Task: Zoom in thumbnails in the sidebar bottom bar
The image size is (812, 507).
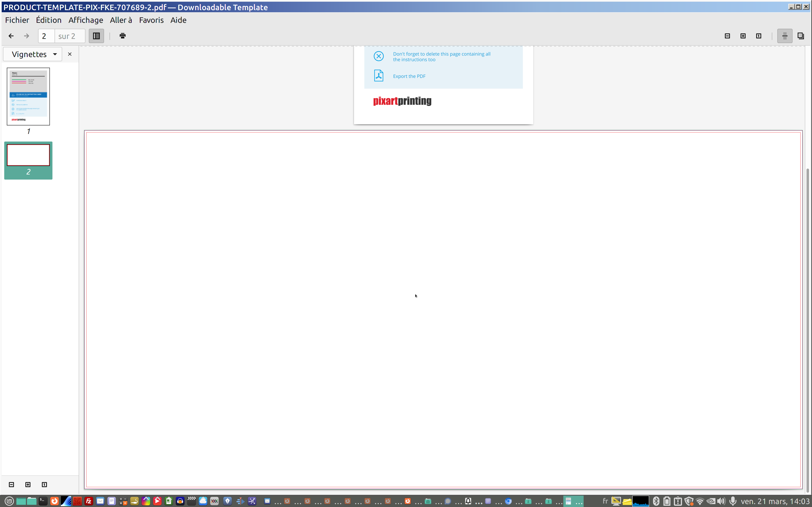Action: [x=28, y=485]
